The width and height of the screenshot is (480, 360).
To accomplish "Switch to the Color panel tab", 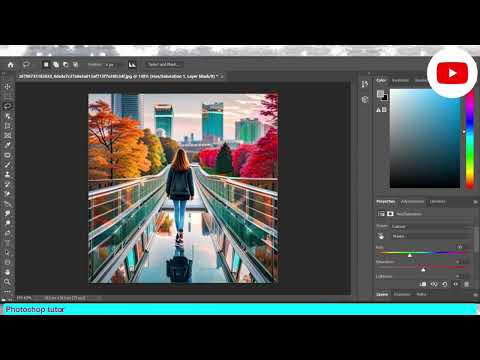I will coord(381,80).
